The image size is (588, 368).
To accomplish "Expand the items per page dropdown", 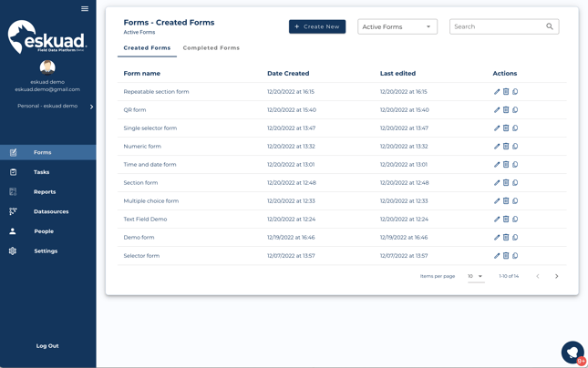I will pos(476,276).
